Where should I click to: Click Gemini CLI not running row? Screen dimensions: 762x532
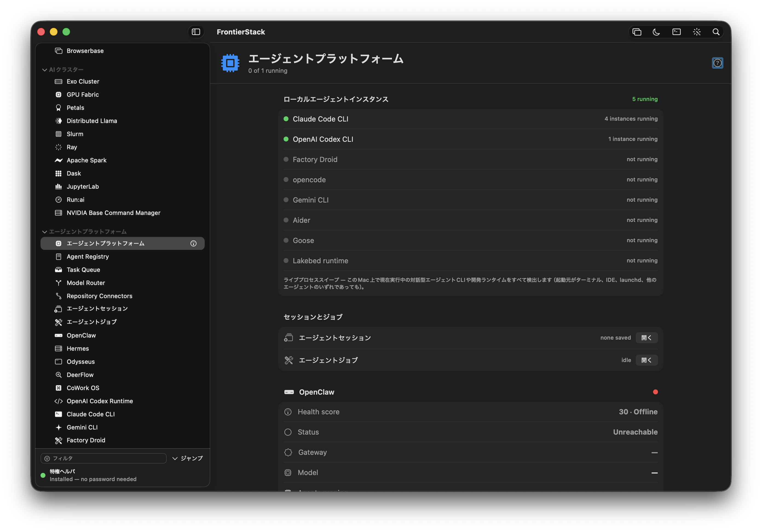tap(470, 200)
